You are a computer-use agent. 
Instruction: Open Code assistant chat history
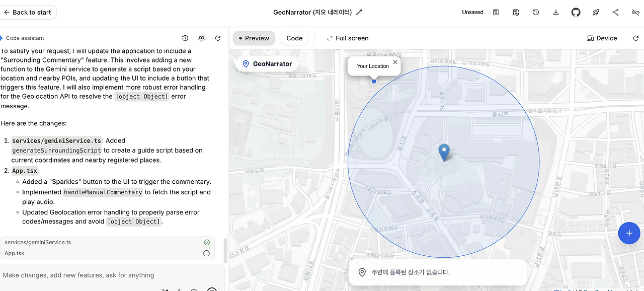[x=185, y=38]
